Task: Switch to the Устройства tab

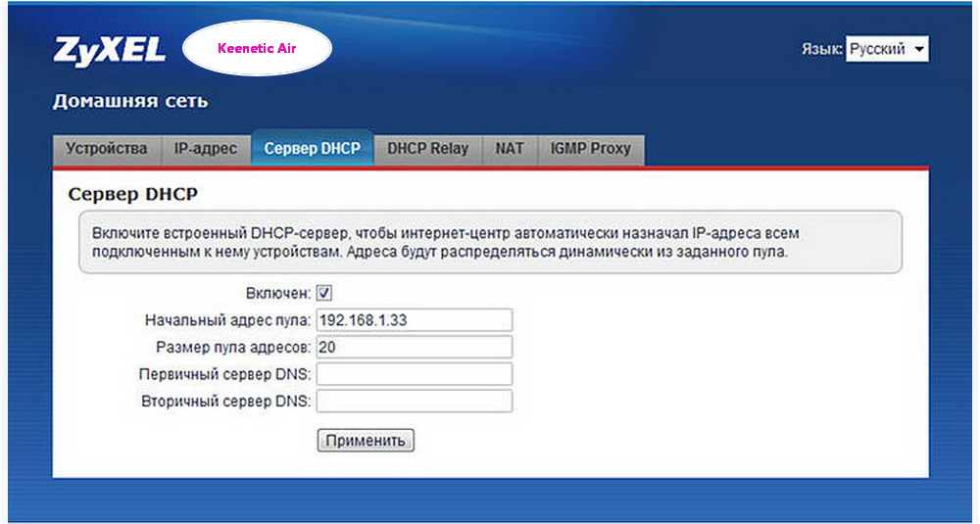Action: coord(107,150)
